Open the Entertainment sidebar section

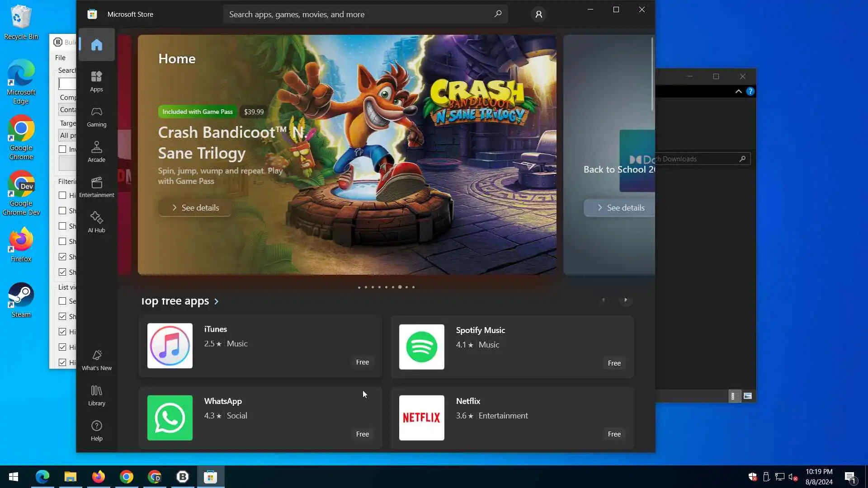click(96, 187)
